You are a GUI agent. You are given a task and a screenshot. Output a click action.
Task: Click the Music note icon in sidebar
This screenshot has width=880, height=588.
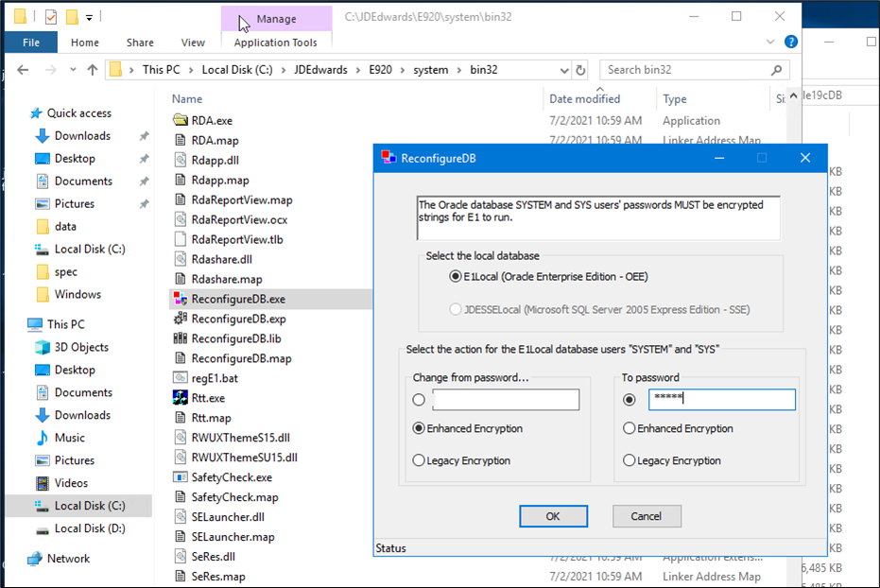(x=43, y=438)
